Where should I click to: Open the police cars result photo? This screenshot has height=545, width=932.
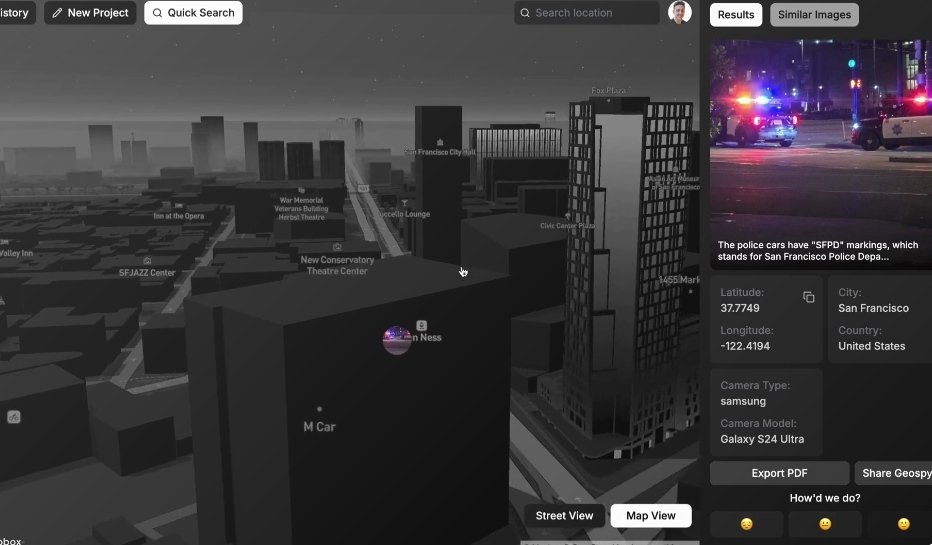[x=820, y=140]
